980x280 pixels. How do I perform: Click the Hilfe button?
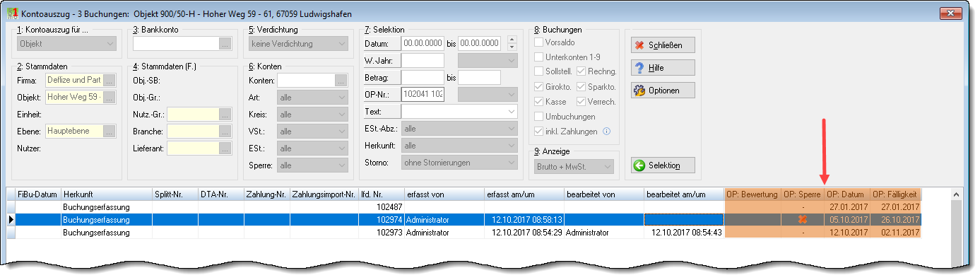tap(663, 68)
